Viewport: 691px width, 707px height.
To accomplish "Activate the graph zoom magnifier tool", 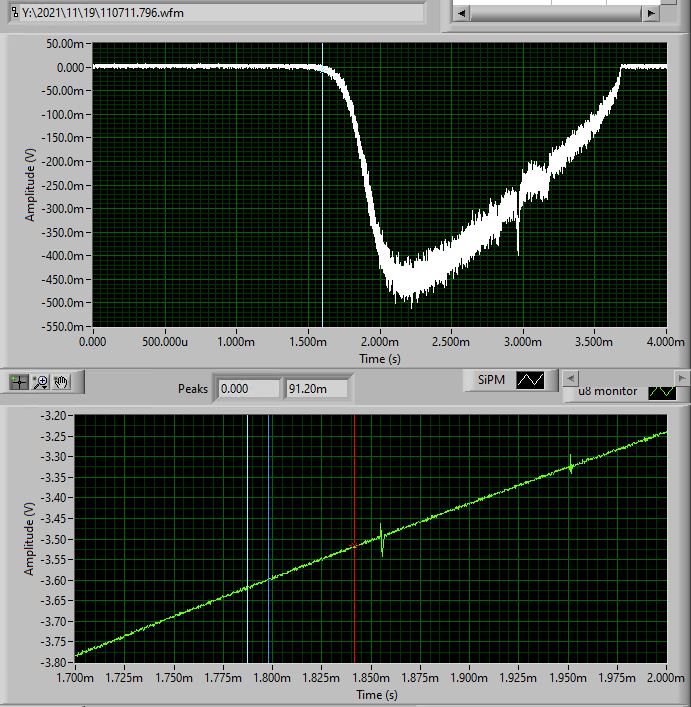I will [41, 381].
